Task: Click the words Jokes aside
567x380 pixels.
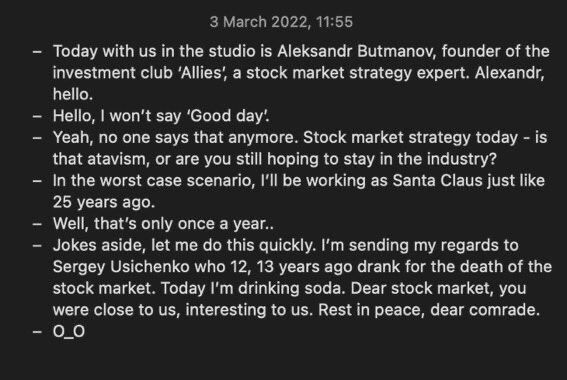Action: click(99, 245)
